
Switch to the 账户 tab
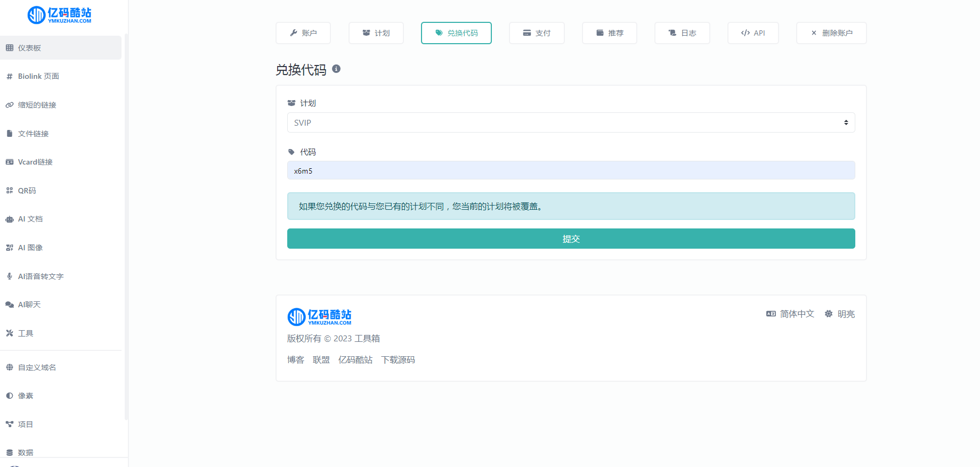[x=303, y=33]
